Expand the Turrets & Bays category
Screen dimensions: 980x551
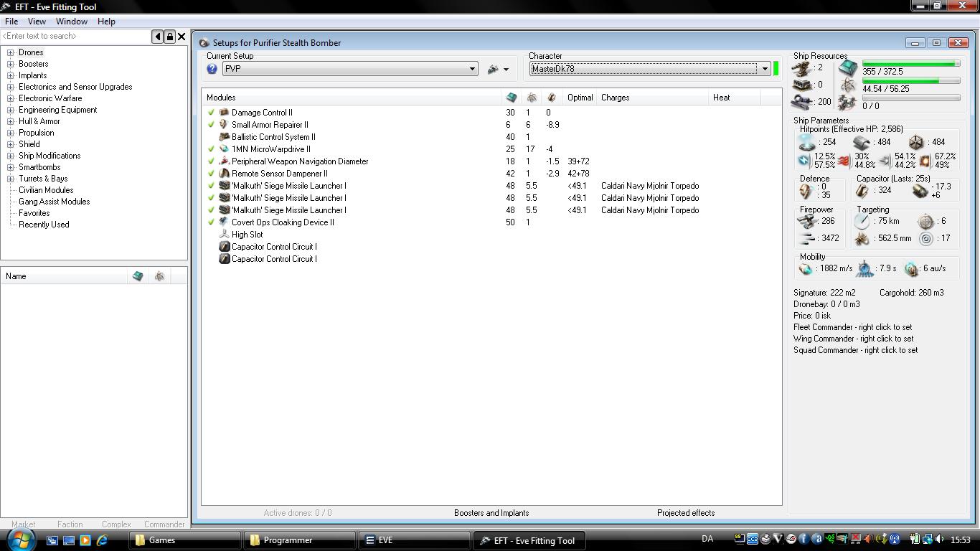tap(11, 179)
